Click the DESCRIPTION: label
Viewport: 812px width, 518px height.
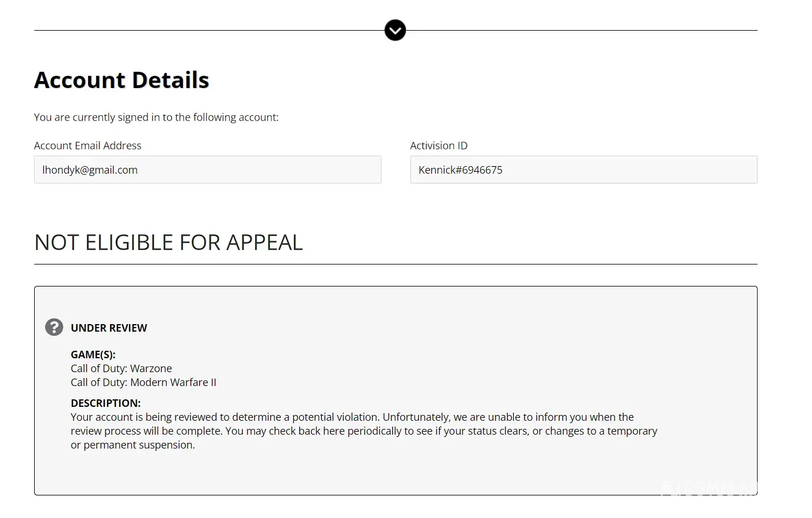point(105,403)
